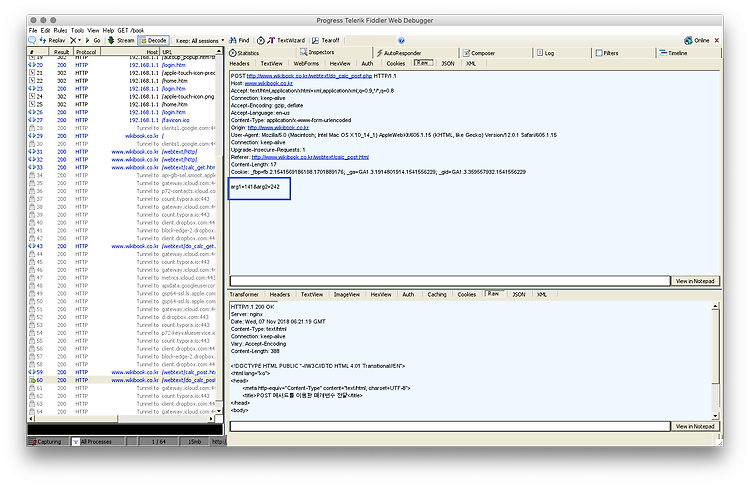Open the Host link www.wikibook.co.kr

[268, 83]
